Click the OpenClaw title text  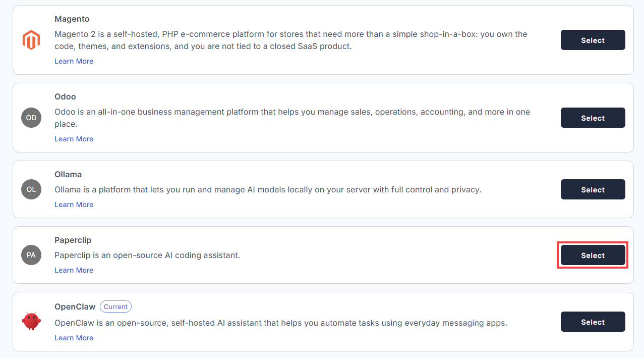75,306
